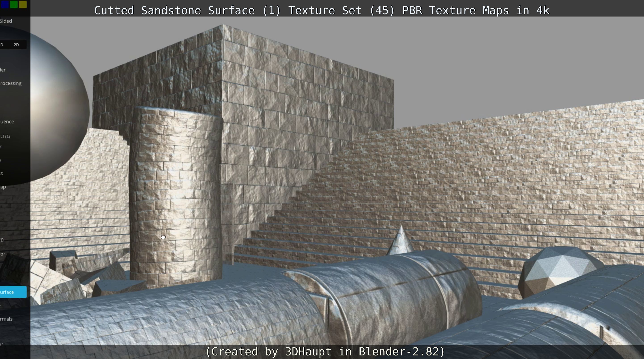
Task: Click the yellow color square
Action: coord(23,4)
